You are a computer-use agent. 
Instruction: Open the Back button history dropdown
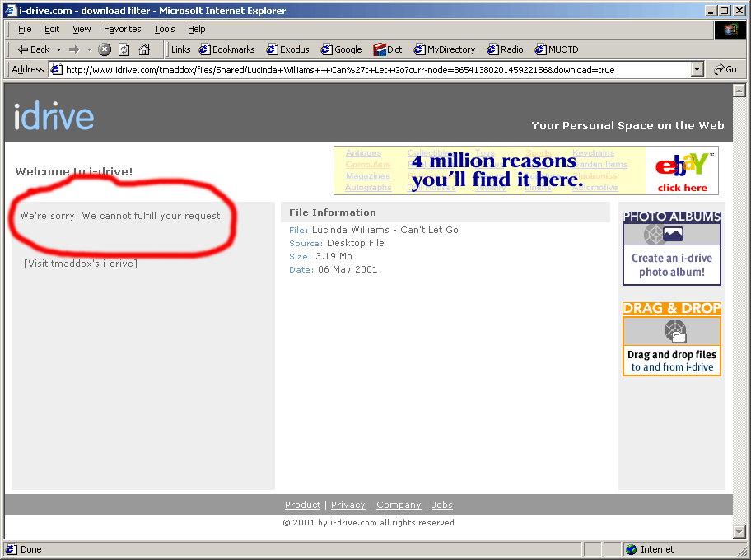58,49
